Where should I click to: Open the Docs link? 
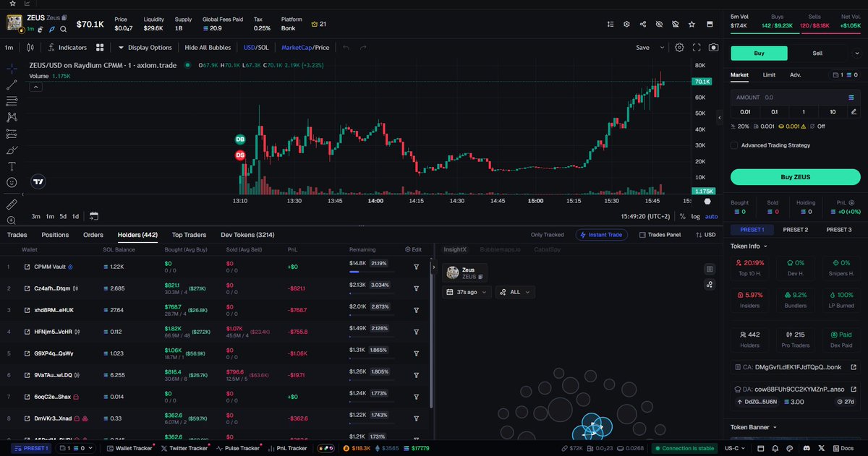842,448
